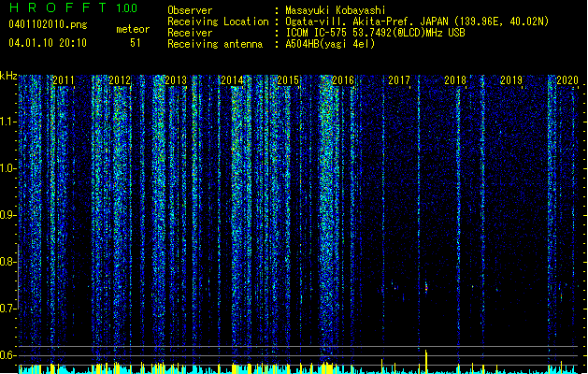Click the 2013 time marker

coord(176,80)
